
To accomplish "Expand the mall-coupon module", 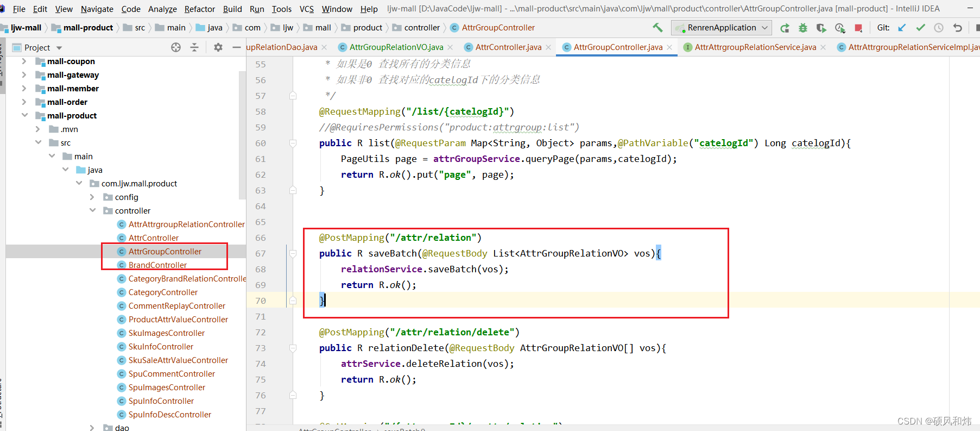I will click(24, 61).
